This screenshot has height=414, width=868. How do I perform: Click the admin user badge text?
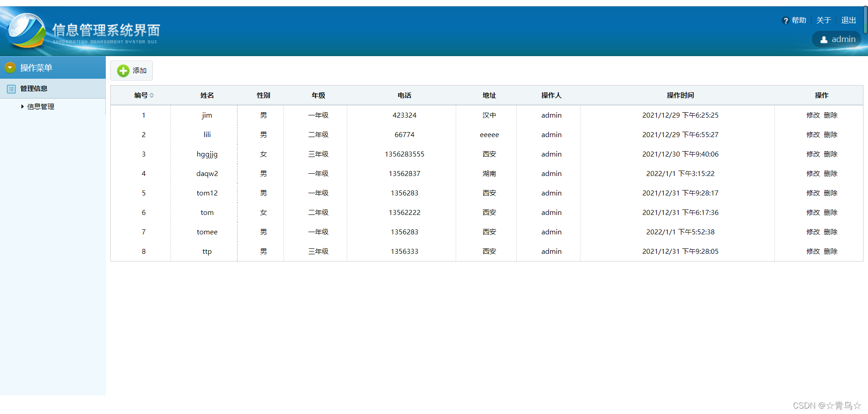(x=843, y=39)
